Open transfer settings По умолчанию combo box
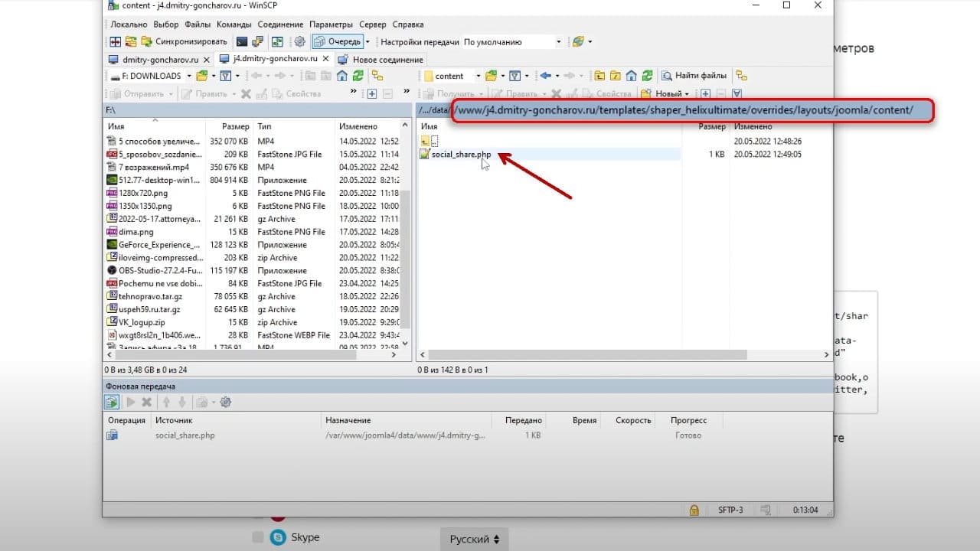The height and width of the screenshot is (551, 980). coord(512,42)
